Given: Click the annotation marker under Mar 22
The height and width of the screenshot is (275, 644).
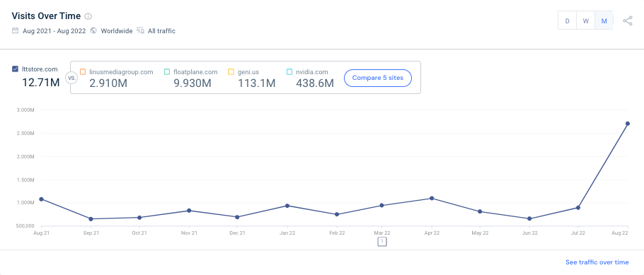Looking at the screenshot, I should tap(382, 241).
